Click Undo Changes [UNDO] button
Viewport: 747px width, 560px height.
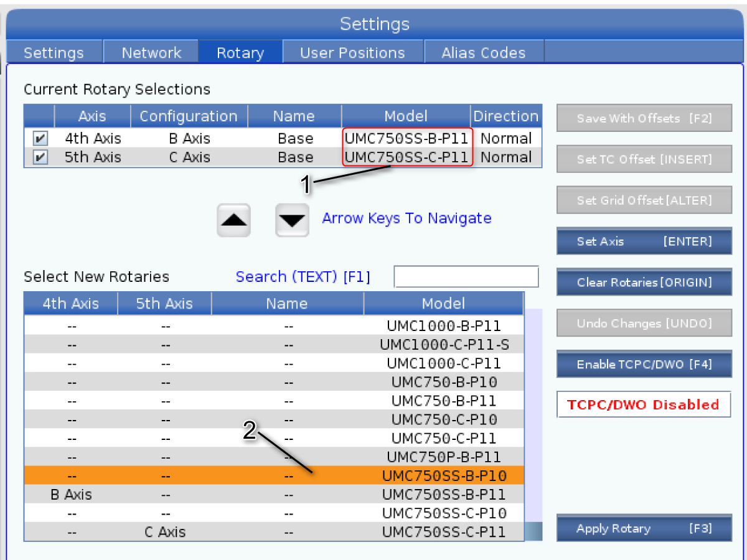click(x=644, y=323)
